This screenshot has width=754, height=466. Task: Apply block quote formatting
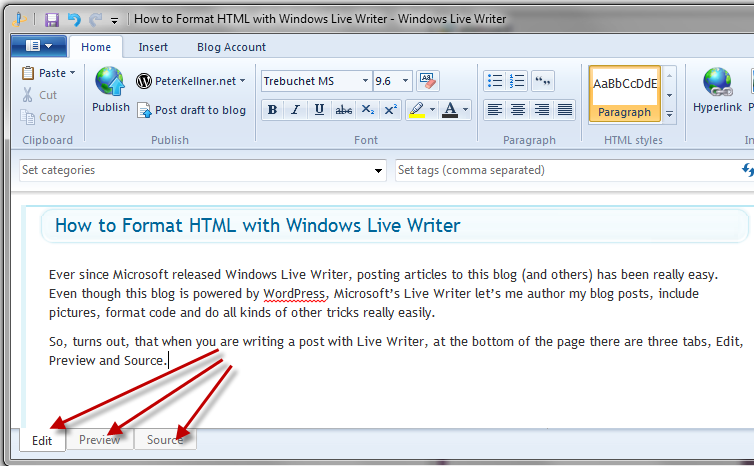click(x=543, y=81)
